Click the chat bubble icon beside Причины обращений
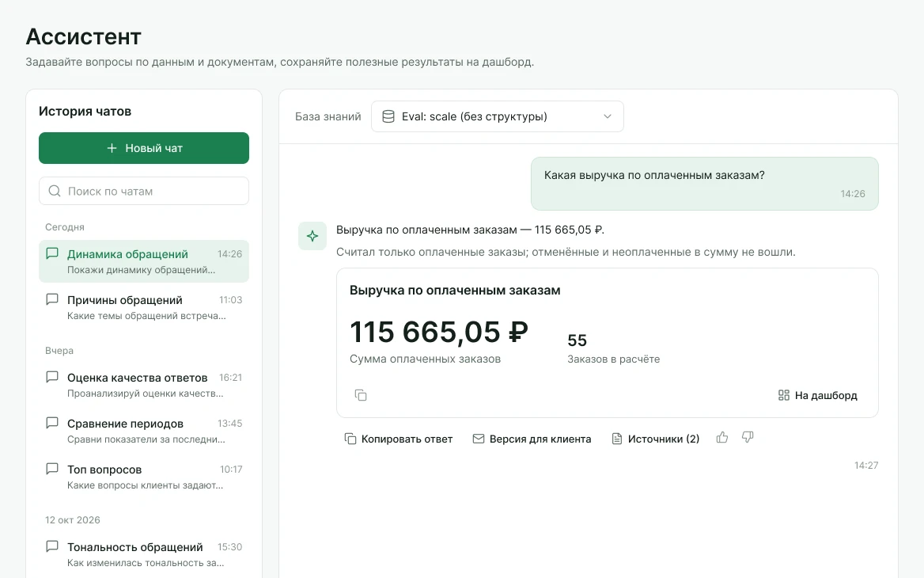The image size is (924, 578). point(52,299)
